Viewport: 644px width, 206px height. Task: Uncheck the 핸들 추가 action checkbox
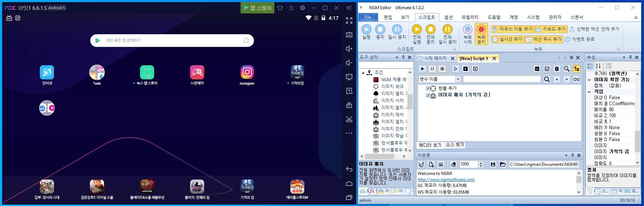click(x=428, y=89)
